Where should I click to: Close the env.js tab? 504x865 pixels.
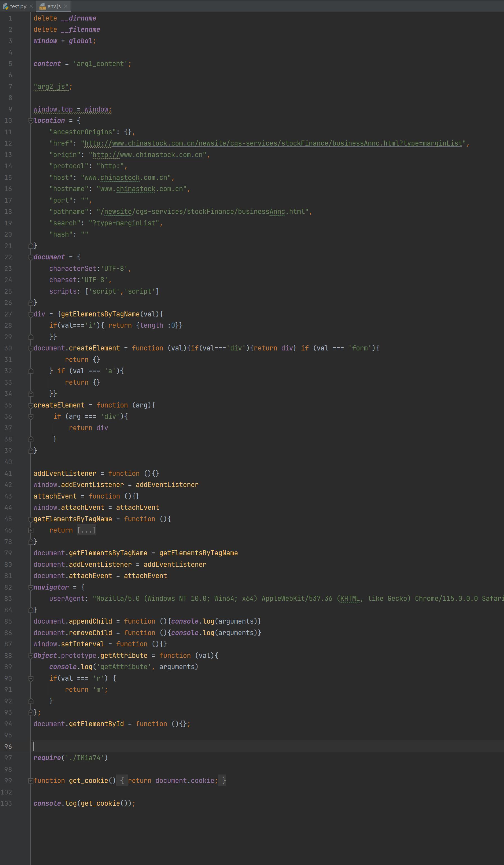tap(65, 6)
